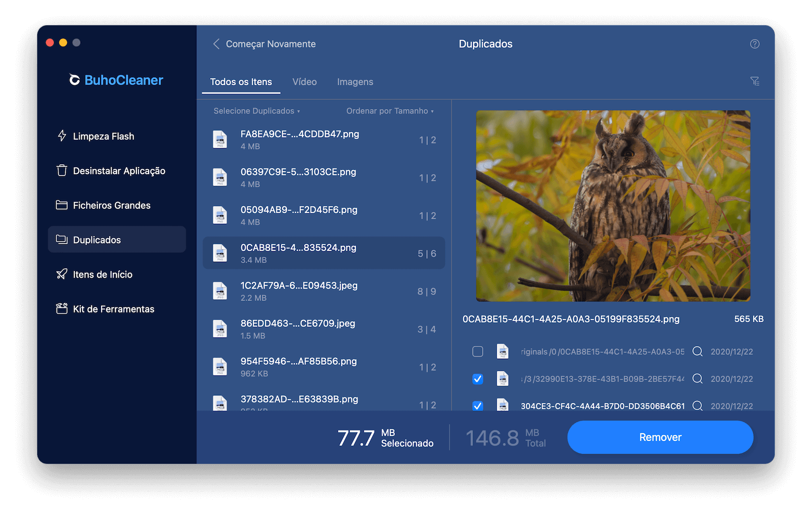The height and width of the screenshot is (513, 812).
Task: Open Ficheiros Grandes in the sidebar
Action: click(117, 205)
